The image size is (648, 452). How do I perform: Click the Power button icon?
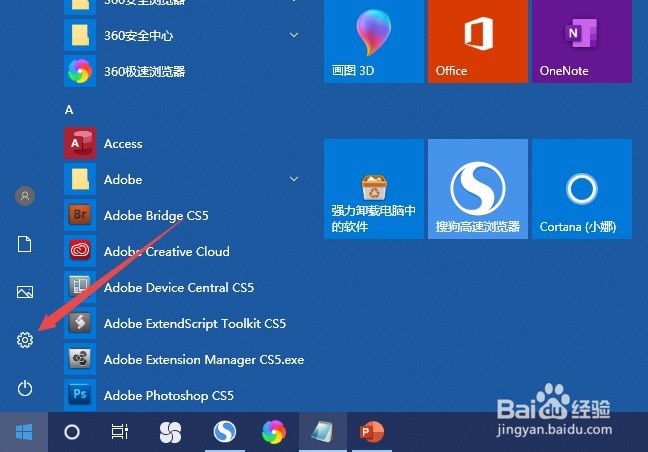[x=25, y=388]
